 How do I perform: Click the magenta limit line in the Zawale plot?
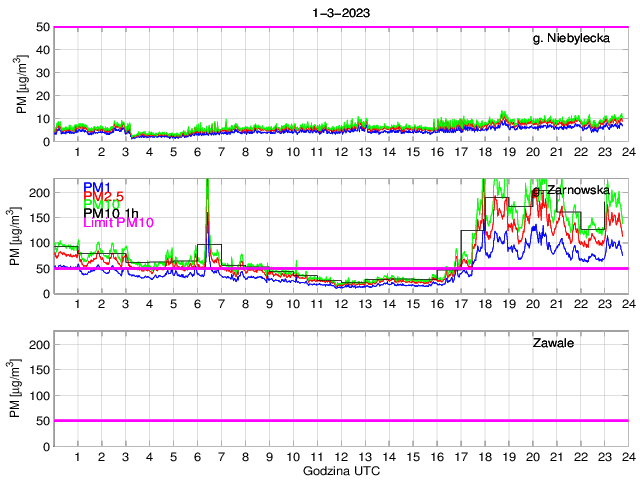click(340, 421)
